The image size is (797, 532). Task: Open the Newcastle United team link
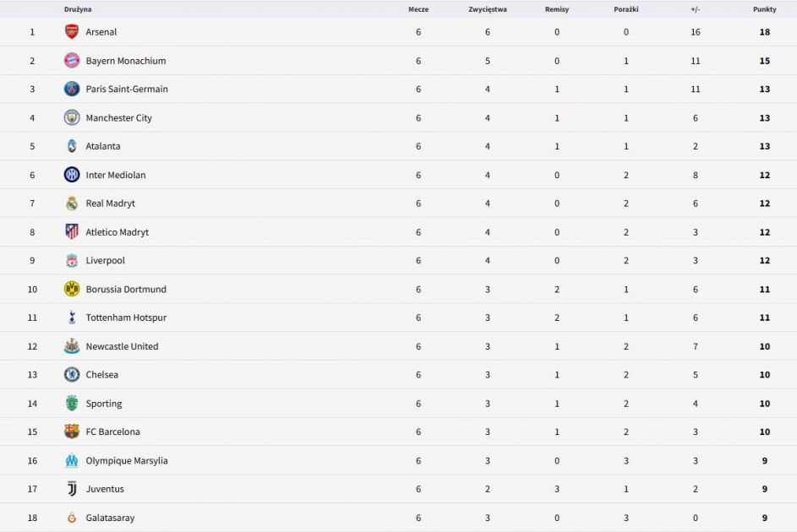coord(122,346)
